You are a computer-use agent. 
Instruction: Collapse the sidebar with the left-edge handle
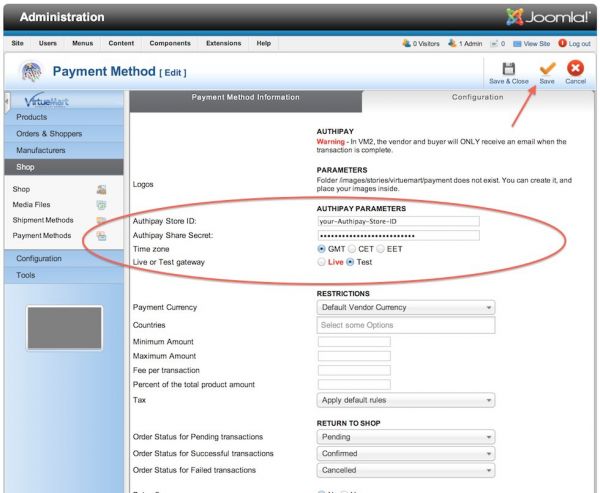(7, 102)
